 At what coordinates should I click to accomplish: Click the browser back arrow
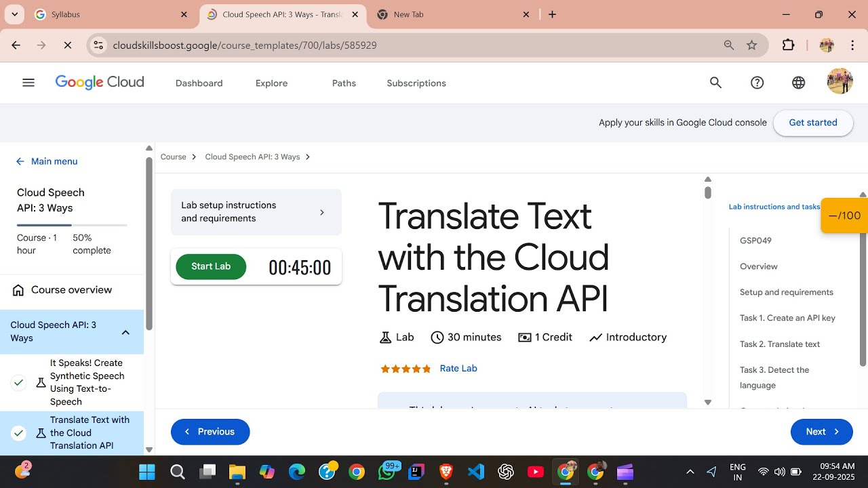[16, 45]
